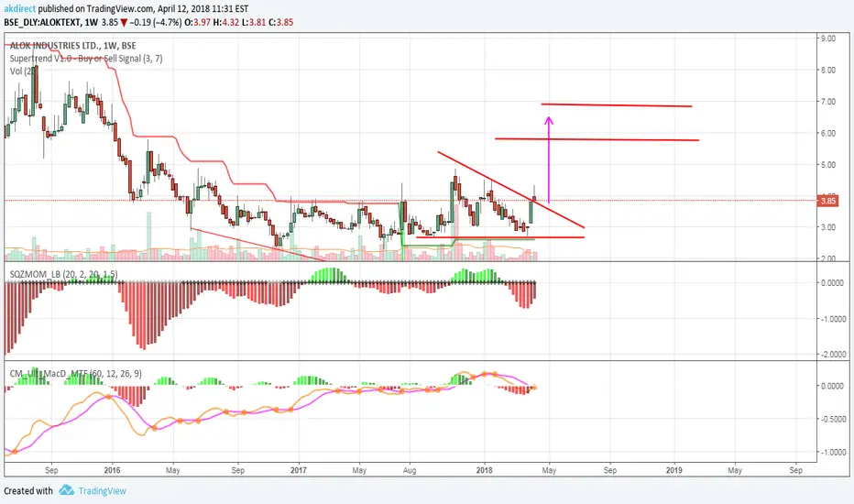Image resolution: width=854 pixels, height=504 pixels.
Task: Open the TradingView footer link
Action: click(x=102, y=491)
